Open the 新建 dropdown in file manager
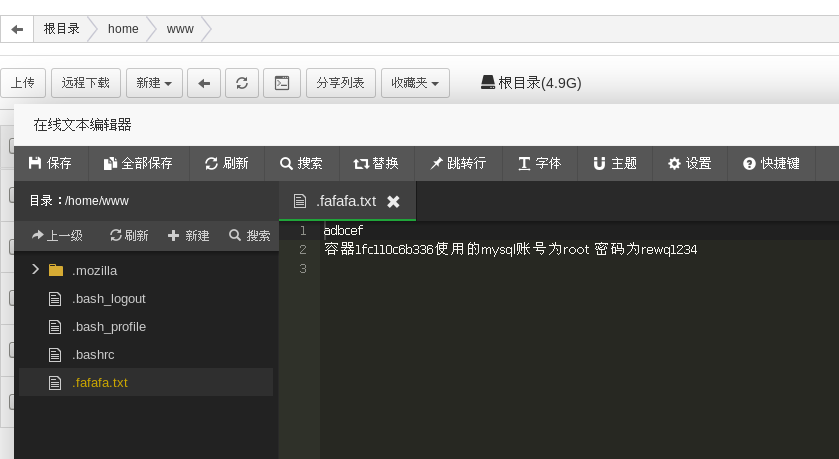The height and width of the screenshot is (459, 839). pos(154,83)
